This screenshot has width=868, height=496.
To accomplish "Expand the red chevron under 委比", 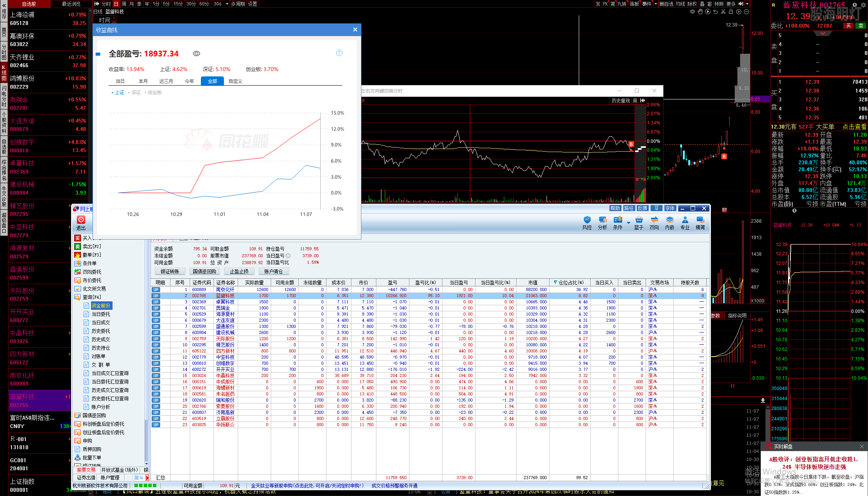I will point(823,33).
